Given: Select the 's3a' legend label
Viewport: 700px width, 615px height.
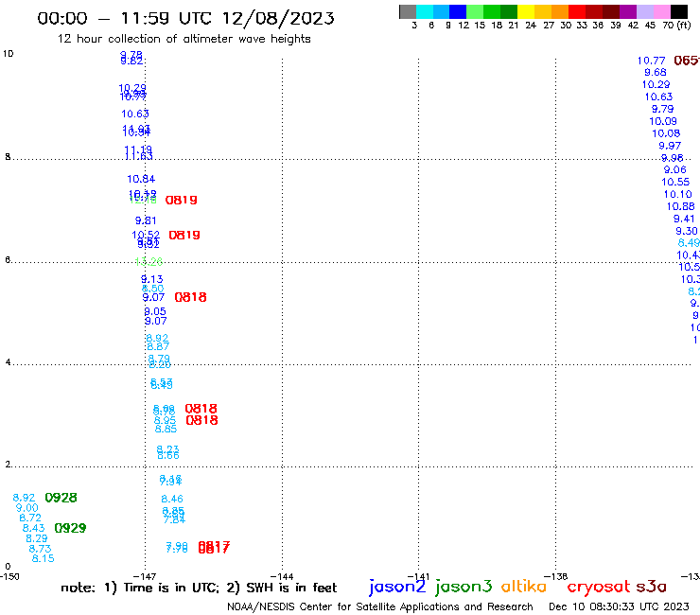Looking at the screenshot, I should 651,587.
